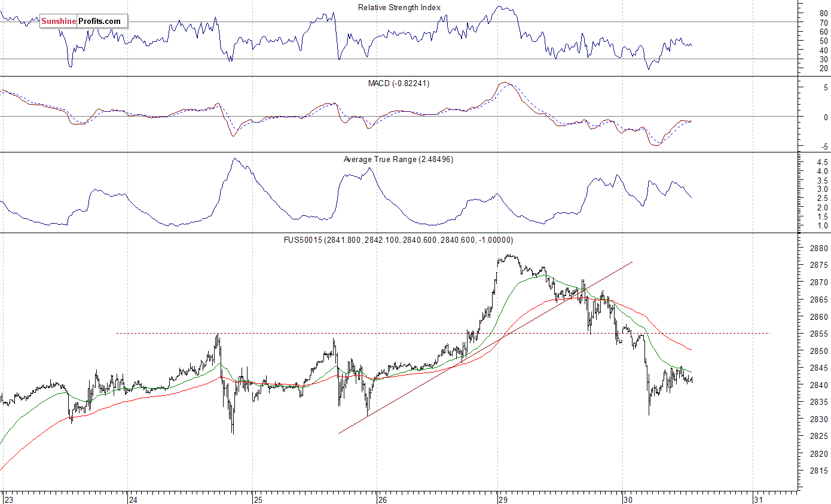Click the RSI 30 axis value
This screenshot has width=831, height=504.
pos(823,59)
